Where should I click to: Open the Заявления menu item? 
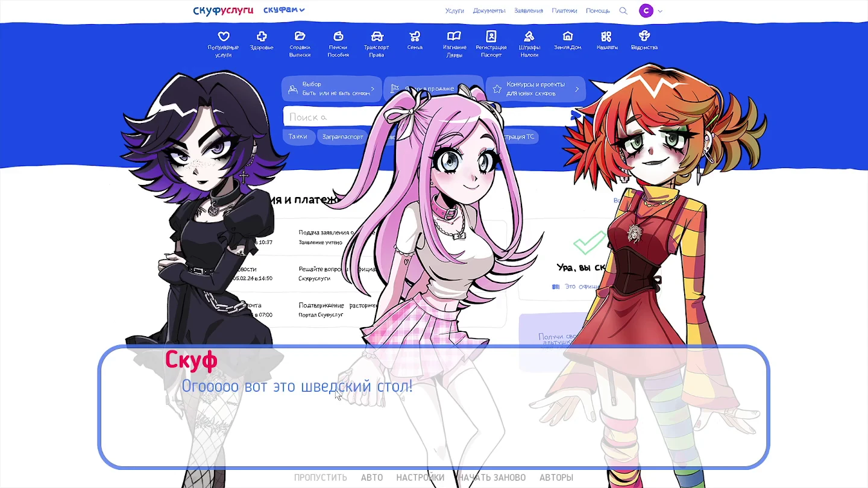point(529,11)
